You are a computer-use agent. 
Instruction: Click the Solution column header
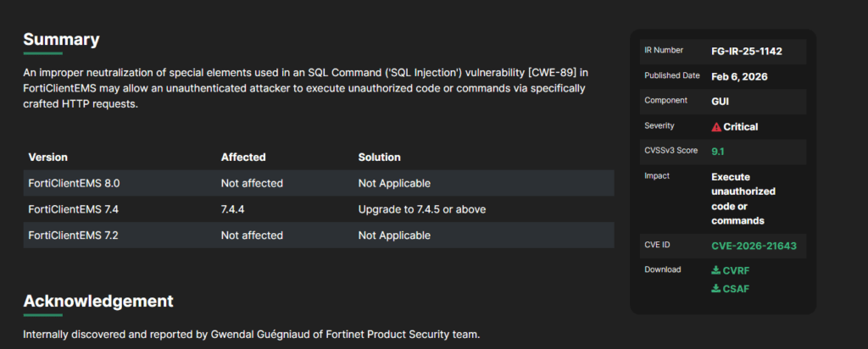(380, 158)
